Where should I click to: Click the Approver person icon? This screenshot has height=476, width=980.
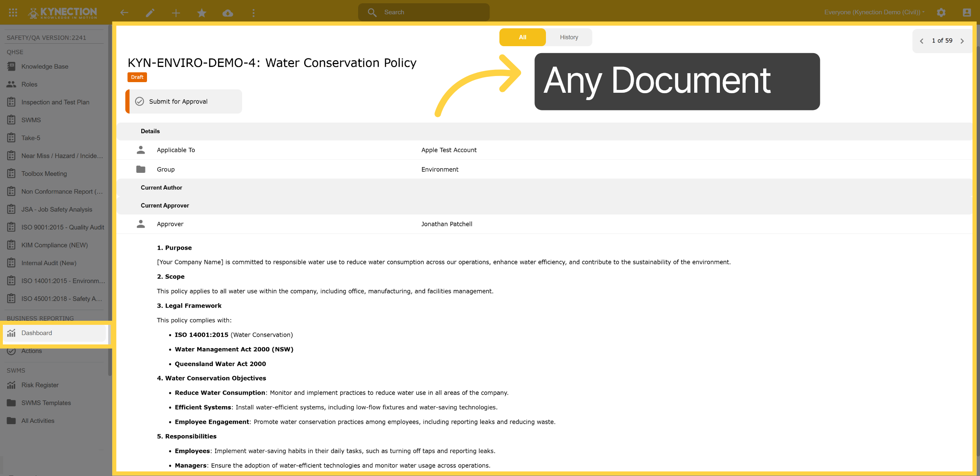pos(141,224)
